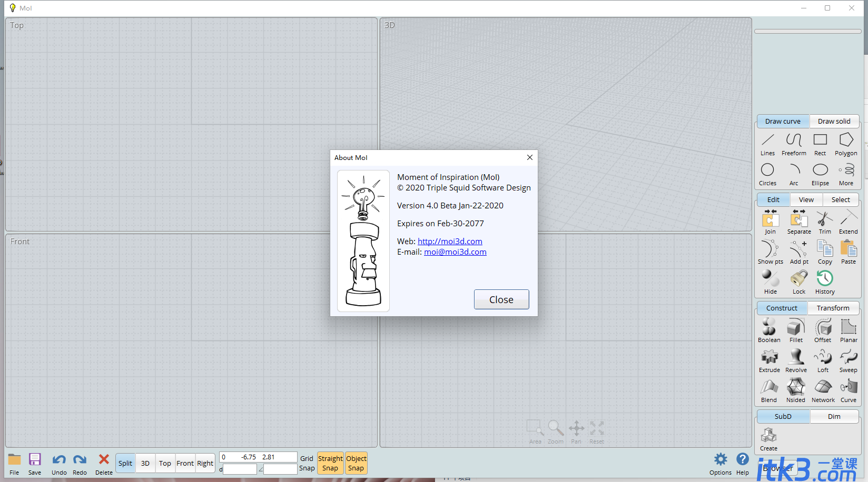This screenshot has height=482, width=868.
Task: Open the Transform tab
Action: click(x=833, y=308)
